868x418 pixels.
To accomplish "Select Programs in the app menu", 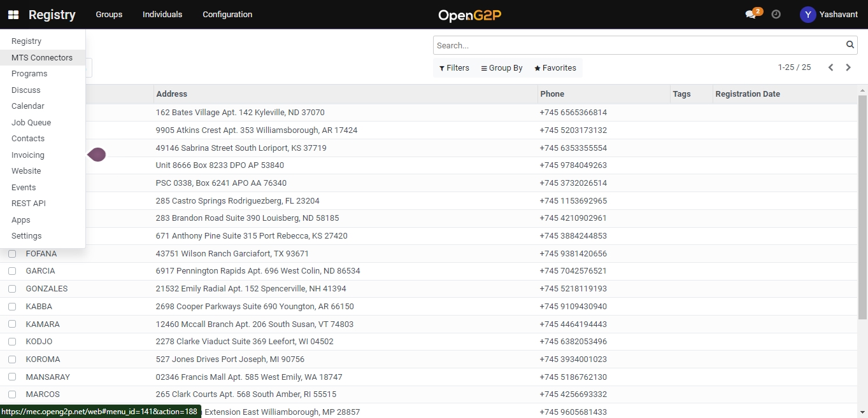I will point(29,74).
